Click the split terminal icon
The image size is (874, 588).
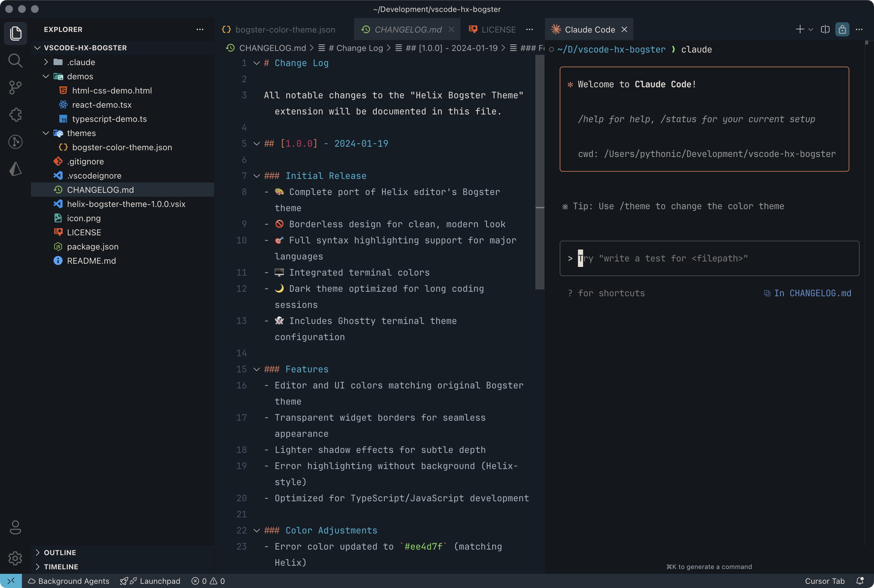pos(825,29)
